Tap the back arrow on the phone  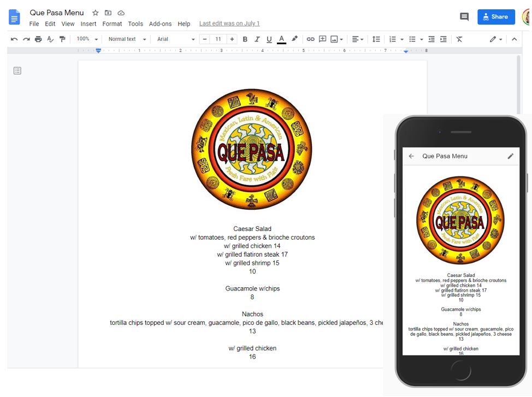(x=411, y=156)
